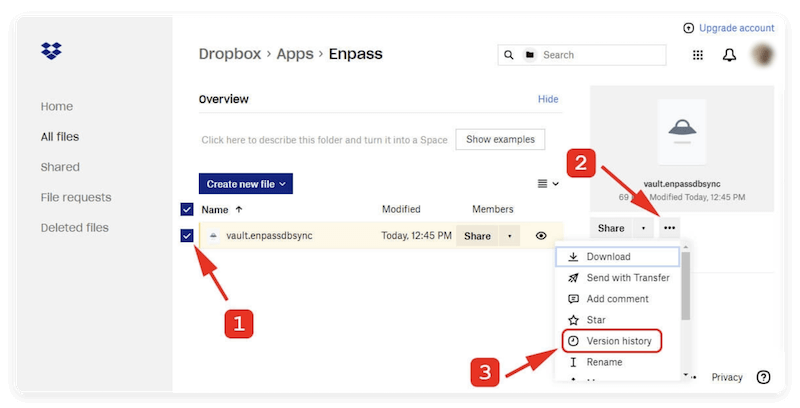The width and height of the screenshot is (800, 408).
Task: Open the list view options dropdown
Action: click(548, 184)
